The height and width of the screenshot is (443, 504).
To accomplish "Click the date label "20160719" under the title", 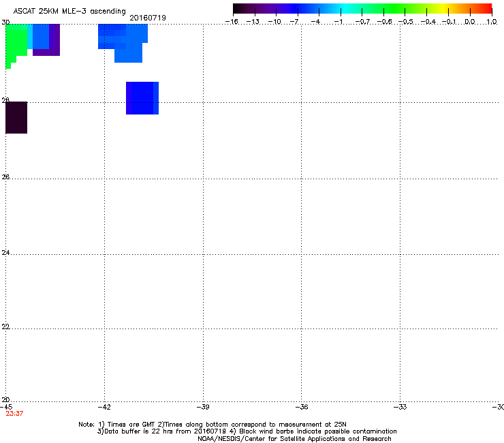I will (x=148, y=18).
